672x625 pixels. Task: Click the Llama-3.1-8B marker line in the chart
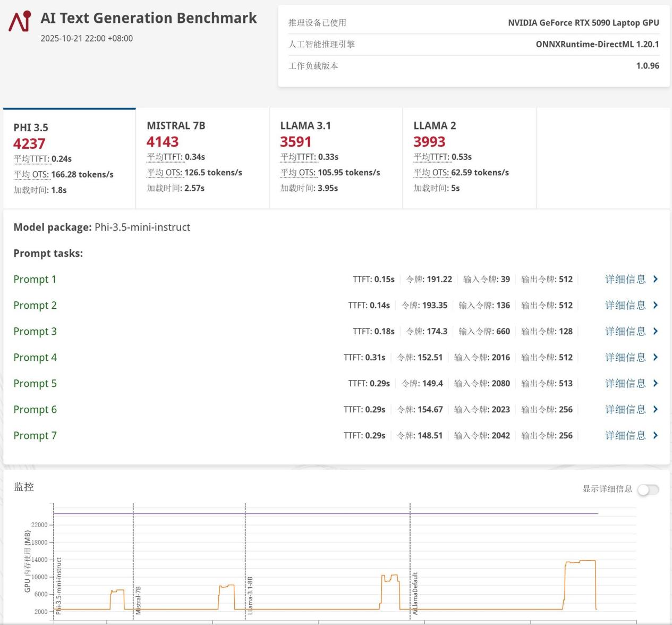(x=250, y=595)
